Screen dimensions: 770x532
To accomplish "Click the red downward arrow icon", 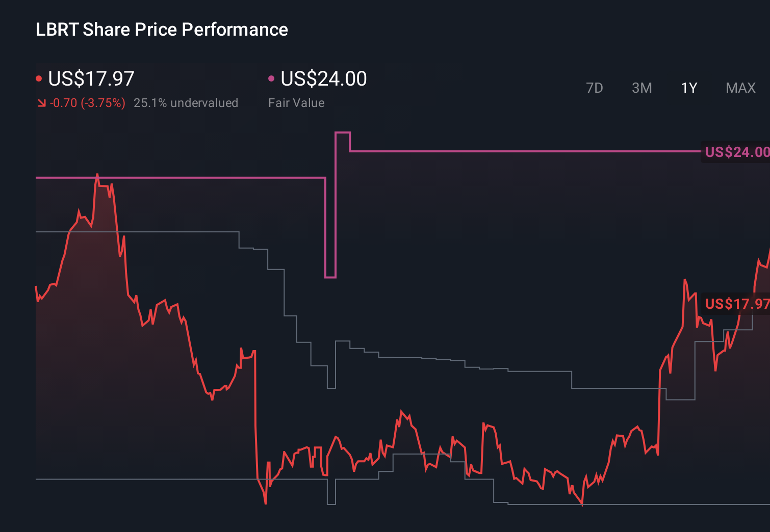I will tap(41, 103).
